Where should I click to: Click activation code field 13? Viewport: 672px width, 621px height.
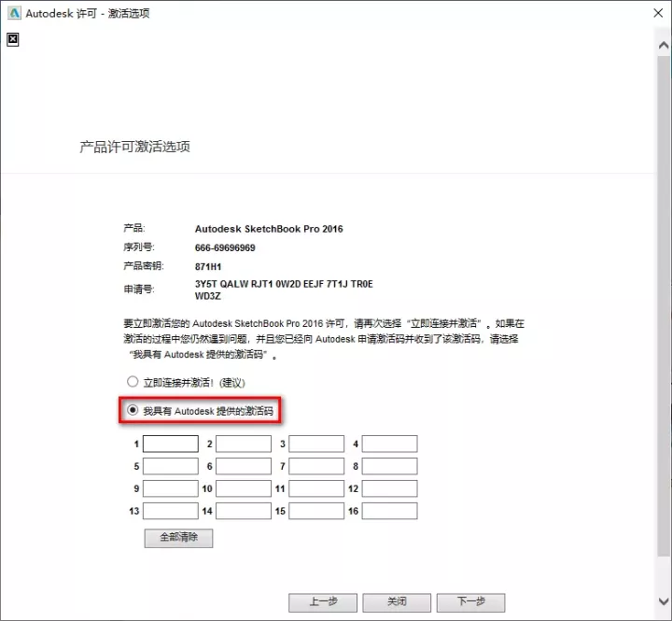point(170,511)
